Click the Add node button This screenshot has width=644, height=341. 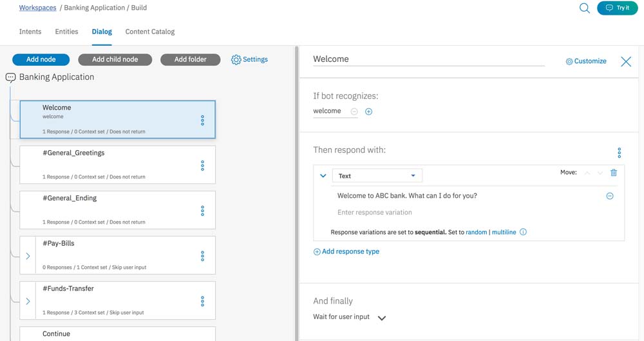(x=41, y=59)
